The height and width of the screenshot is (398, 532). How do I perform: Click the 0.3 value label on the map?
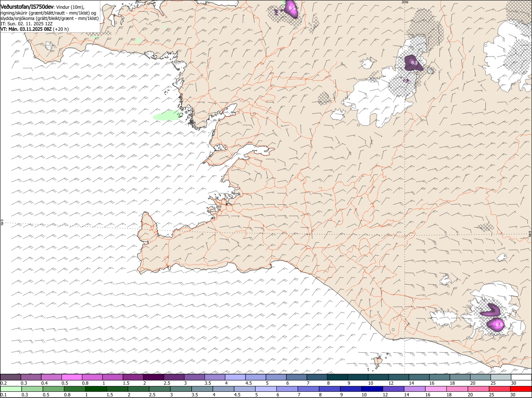pos(414,63)
